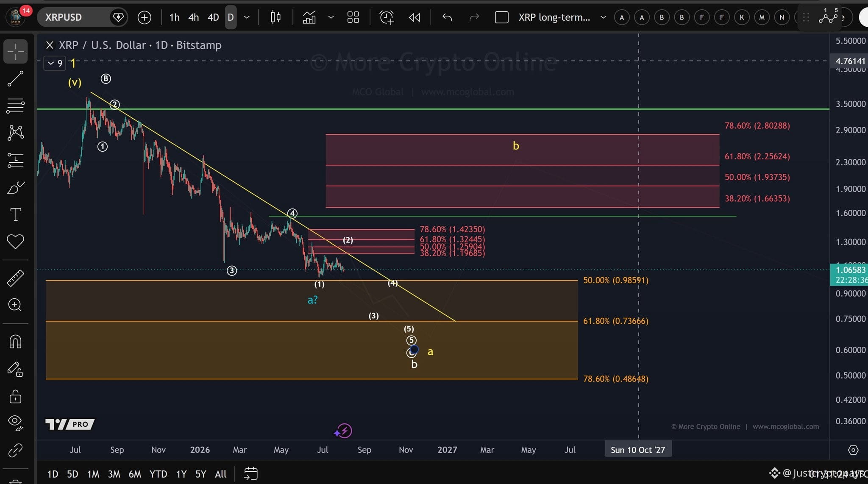Expand the layout name dropdown chevron
868x484 pixels.
[603, 17]
